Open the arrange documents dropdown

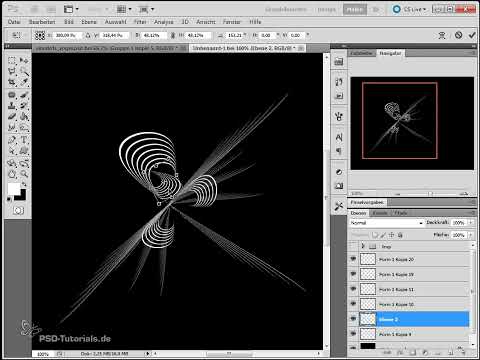[x=124, y=9]
